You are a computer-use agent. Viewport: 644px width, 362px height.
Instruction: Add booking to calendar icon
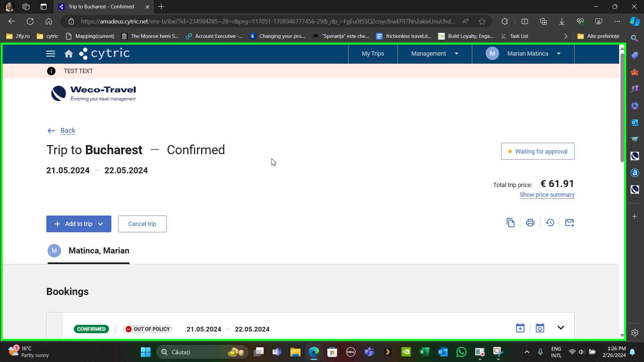pos(520,328)
